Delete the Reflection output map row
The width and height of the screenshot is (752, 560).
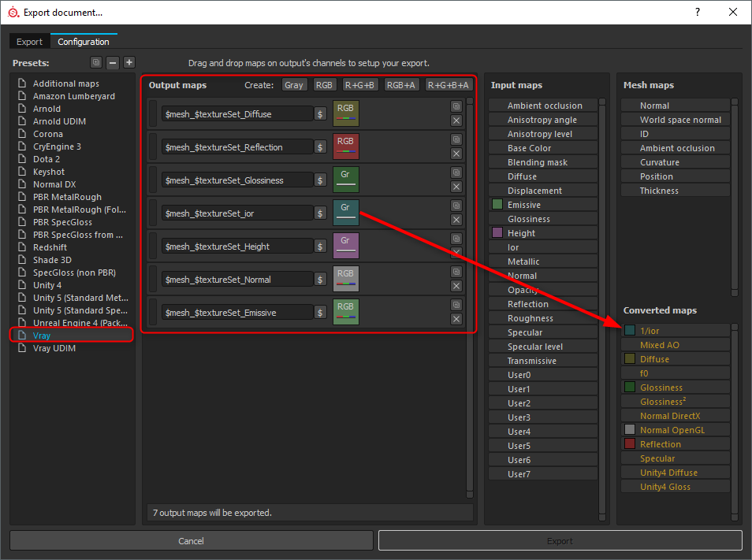(x=456, y=154)
